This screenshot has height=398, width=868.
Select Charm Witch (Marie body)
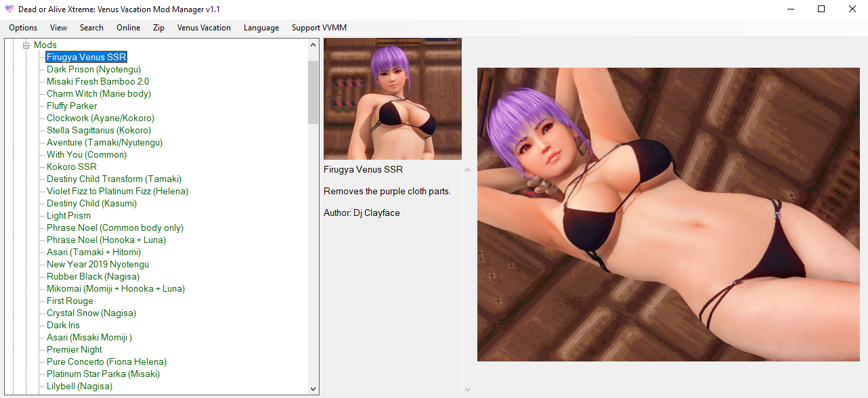pyautogui.click(x=99, y=93)
